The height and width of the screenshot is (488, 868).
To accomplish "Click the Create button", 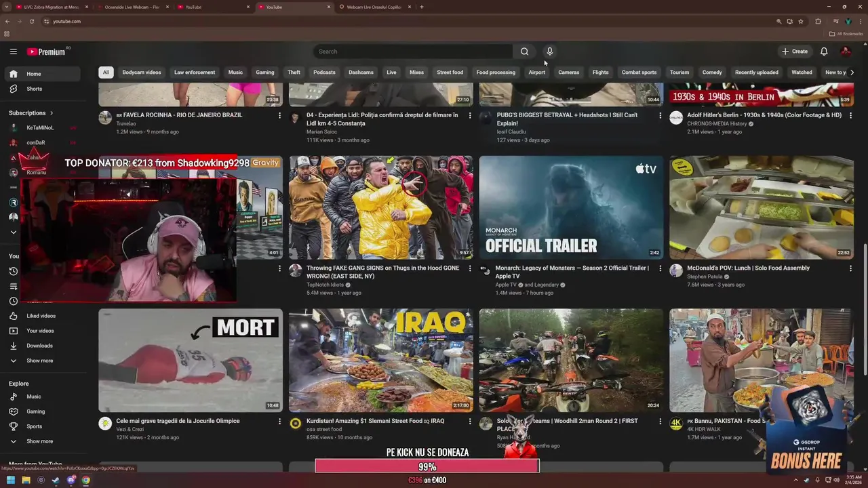I will click(795, 52).
